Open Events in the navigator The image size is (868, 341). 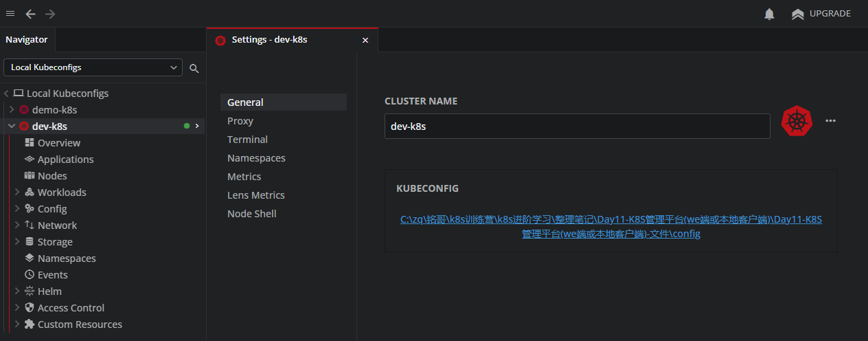(53, 275)
